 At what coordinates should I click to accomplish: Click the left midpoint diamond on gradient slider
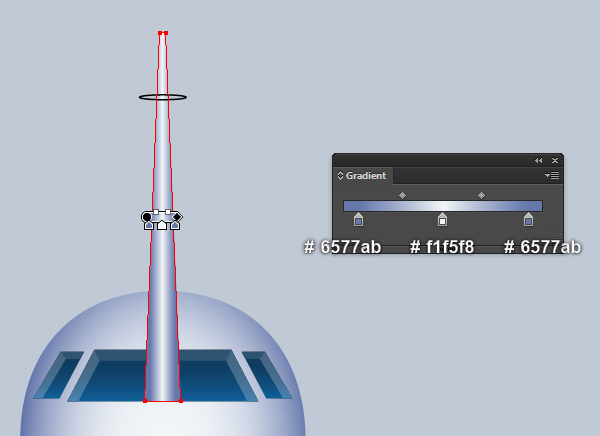tap(402, 196)
